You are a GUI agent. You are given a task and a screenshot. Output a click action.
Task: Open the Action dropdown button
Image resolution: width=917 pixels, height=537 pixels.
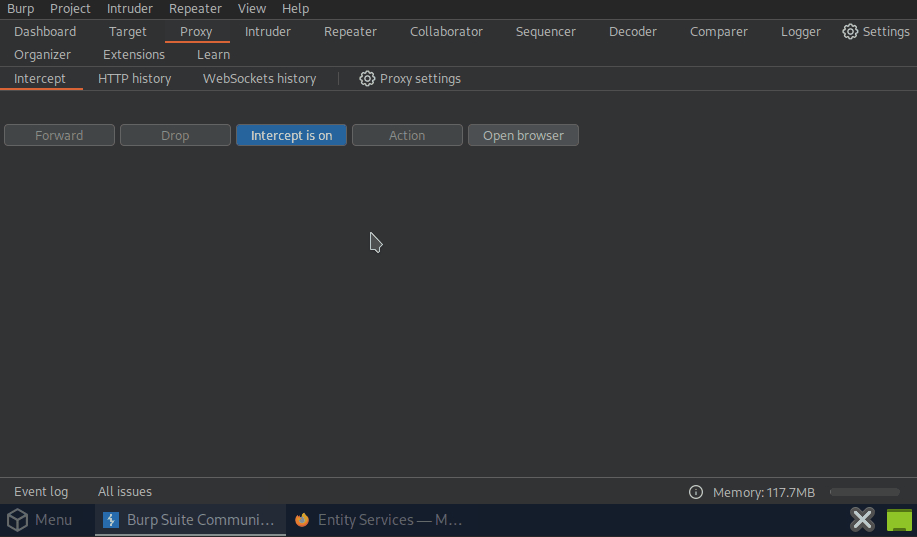tap(407, 135)
